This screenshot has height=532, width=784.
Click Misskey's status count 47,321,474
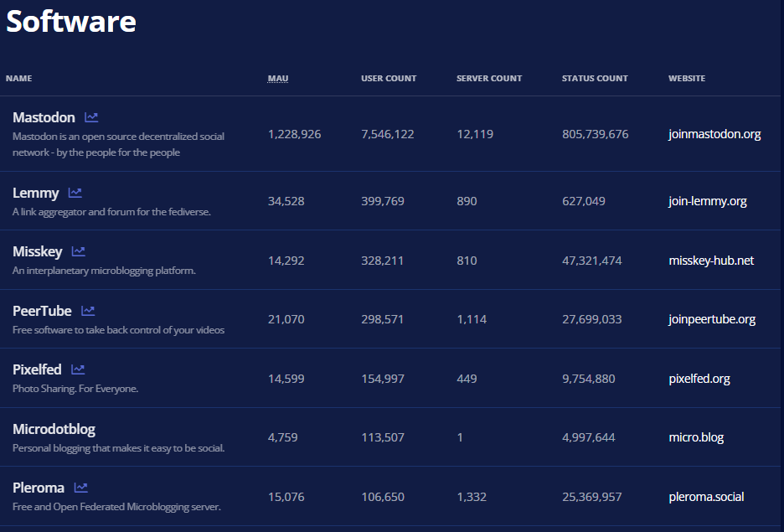pyautogui.click(x=592, y=261)
